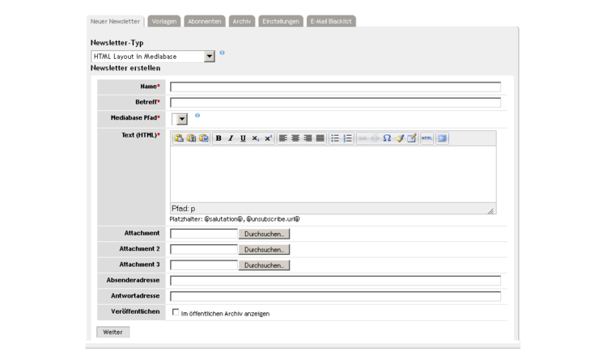Switch to Neuer Newsletter tab

[115, 21]
